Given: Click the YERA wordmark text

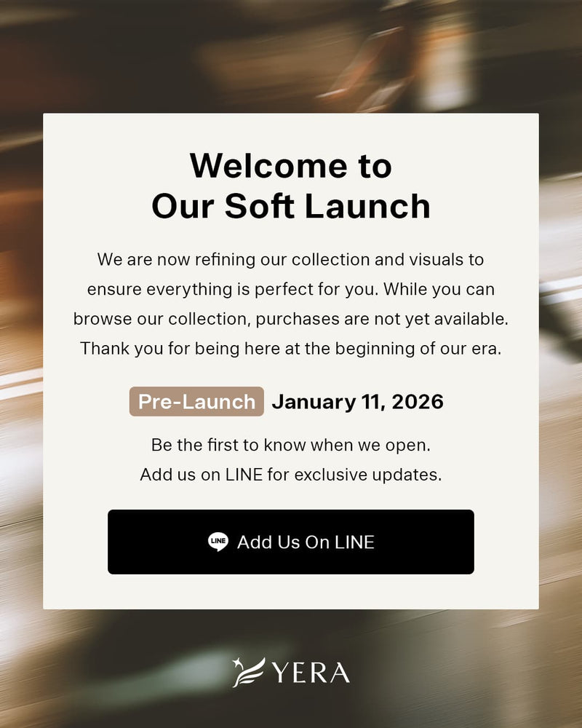Looking at the screenshot, I should 311,673.
